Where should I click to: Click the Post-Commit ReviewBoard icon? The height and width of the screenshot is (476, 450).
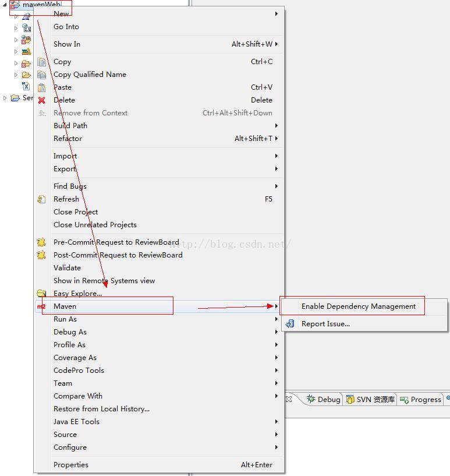(41, 255)
